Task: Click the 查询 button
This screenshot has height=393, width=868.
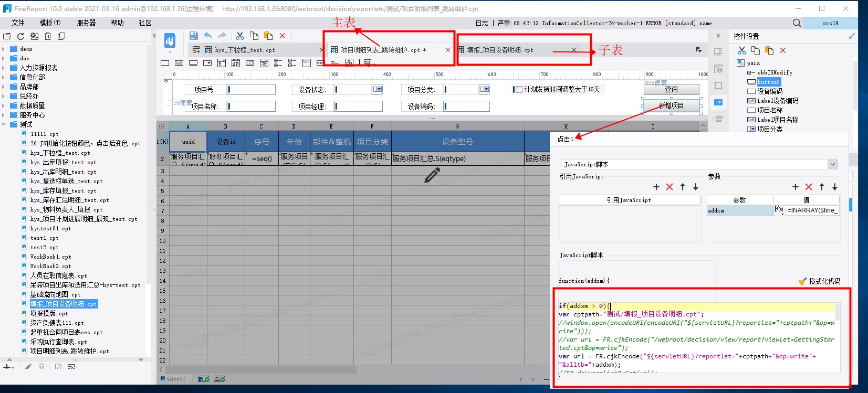Action: [x=671, y=90]
